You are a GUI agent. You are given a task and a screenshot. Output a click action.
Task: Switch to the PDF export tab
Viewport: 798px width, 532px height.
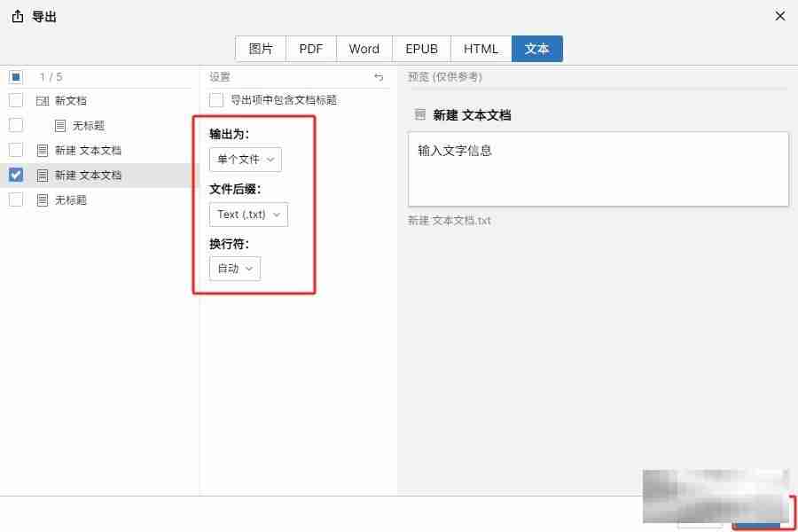(x=311, y=49)
